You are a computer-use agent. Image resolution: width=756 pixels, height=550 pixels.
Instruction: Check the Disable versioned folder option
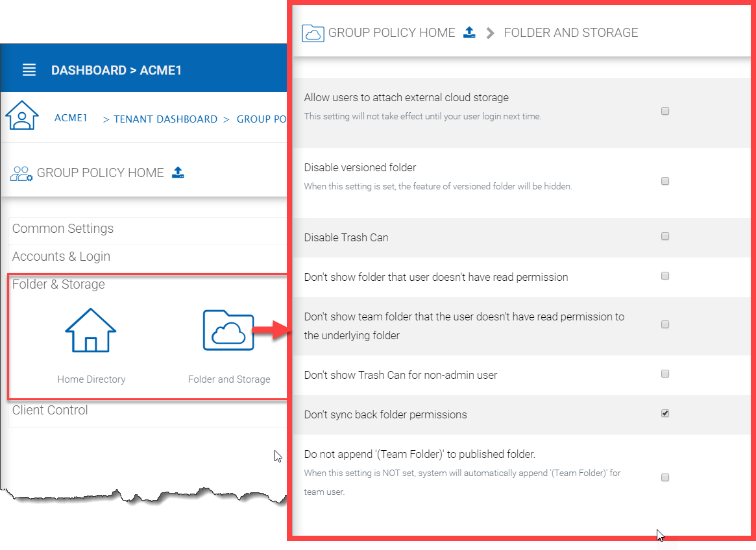(665, 181)
